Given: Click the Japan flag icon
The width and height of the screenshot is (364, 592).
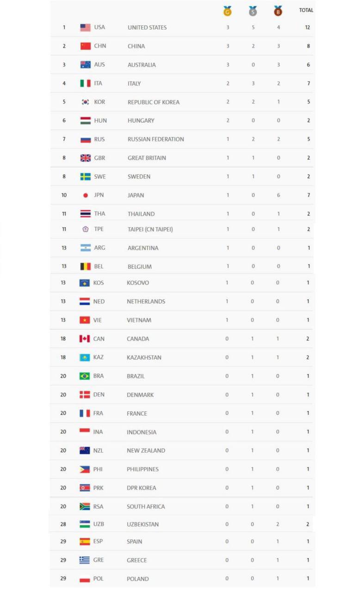Looking at the screenshot, I should [x=85, y=195].
